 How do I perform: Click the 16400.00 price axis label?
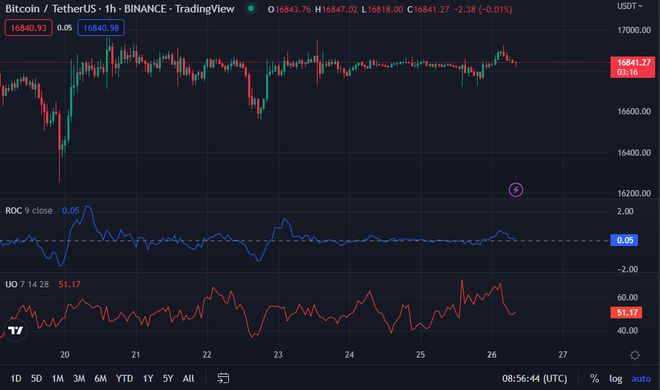[x=634, y=153]
